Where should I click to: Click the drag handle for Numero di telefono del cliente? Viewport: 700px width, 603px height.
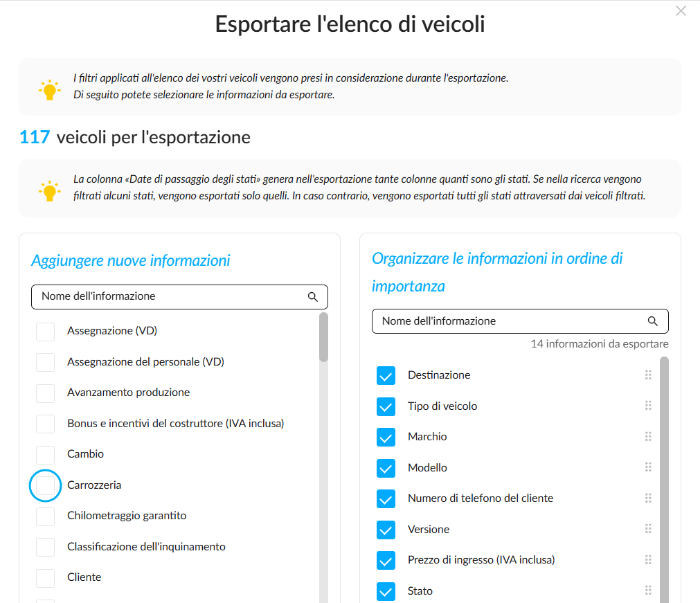click(648, 498)
